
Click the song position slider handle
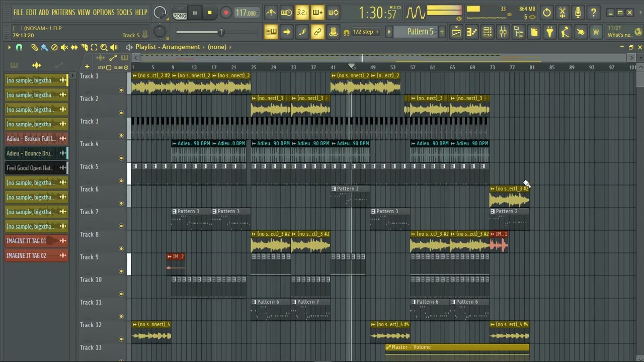click(220, 32)
